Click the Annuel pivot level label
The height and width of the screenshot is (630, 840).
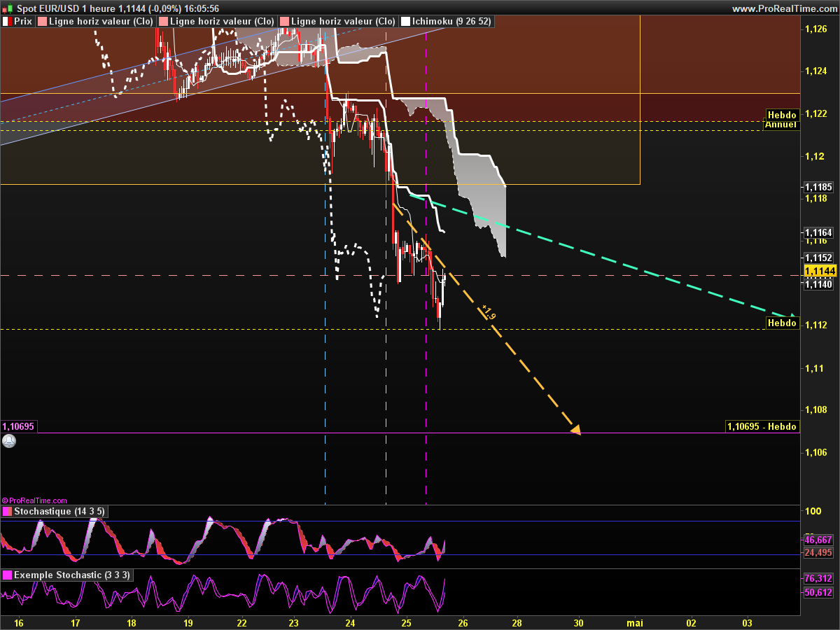780,125
